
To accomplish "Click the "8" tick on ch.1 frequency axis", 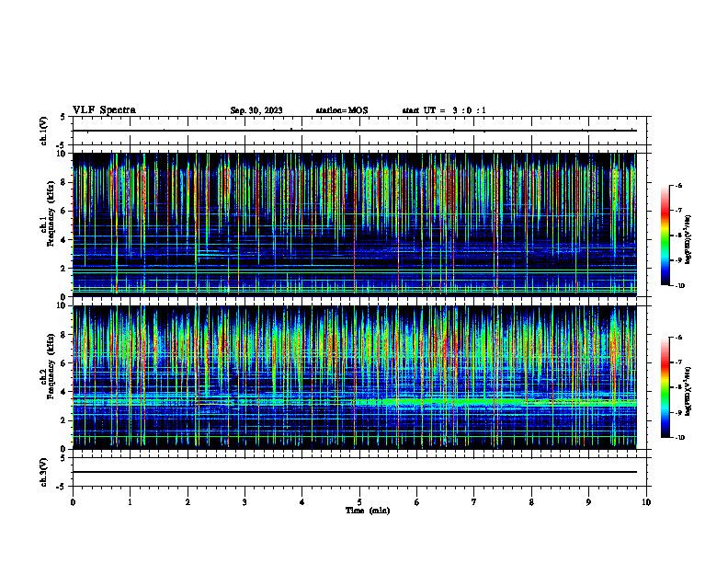I will tap(64, 182).
